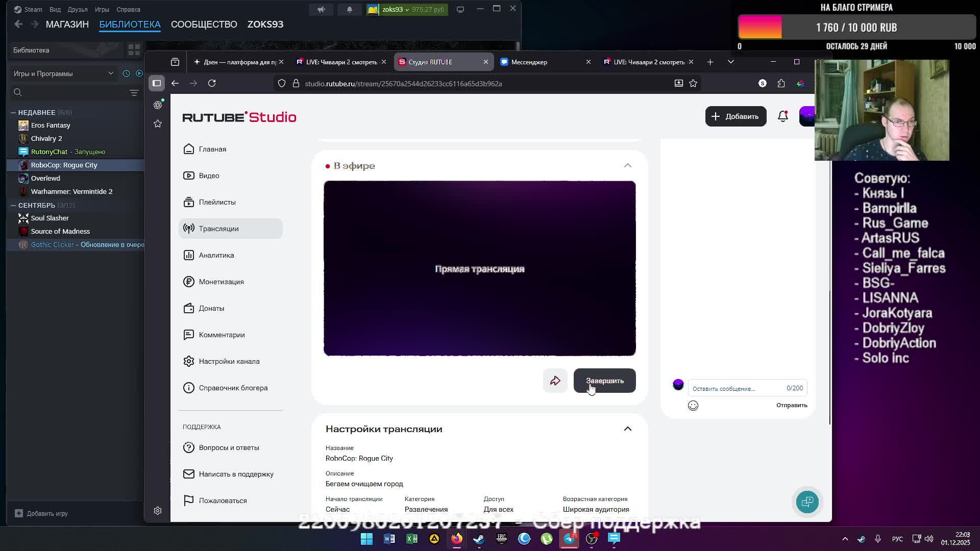Click the Добавить button in the header
Image resolution: width=980 pixels, height=551 pixels.
coord(736,116)
